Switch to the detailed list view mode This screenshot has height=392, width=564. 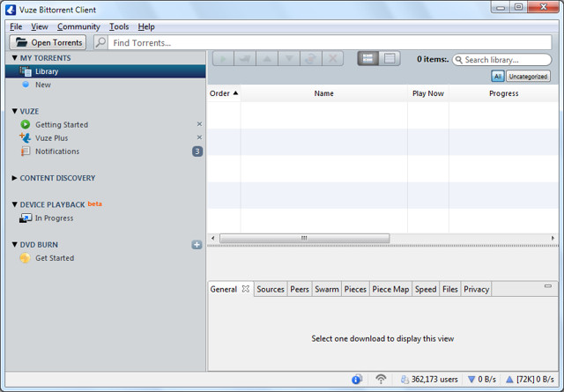pos(390,59)
